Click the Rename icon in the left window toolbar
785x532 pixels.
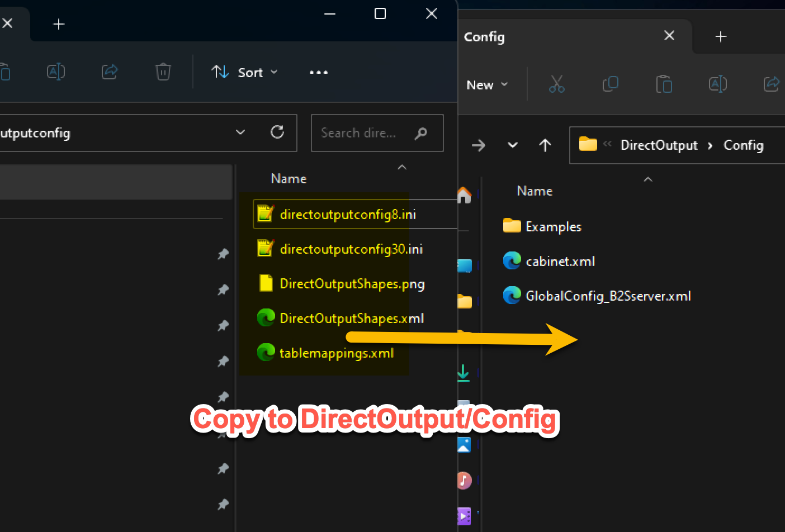coord(55,72)
